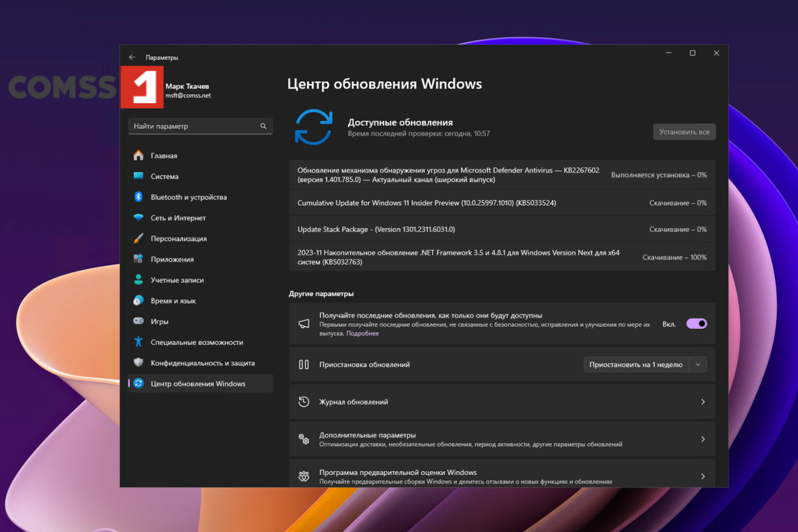This screenshot has height=532, width=798.
Task: Switch to the Приложения section
Action: pos(201,259)
